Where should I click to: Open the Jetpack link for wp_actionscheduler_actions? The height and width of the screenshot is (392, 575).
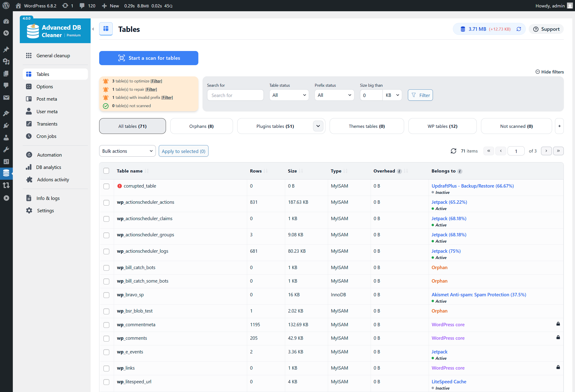point(449,202)
